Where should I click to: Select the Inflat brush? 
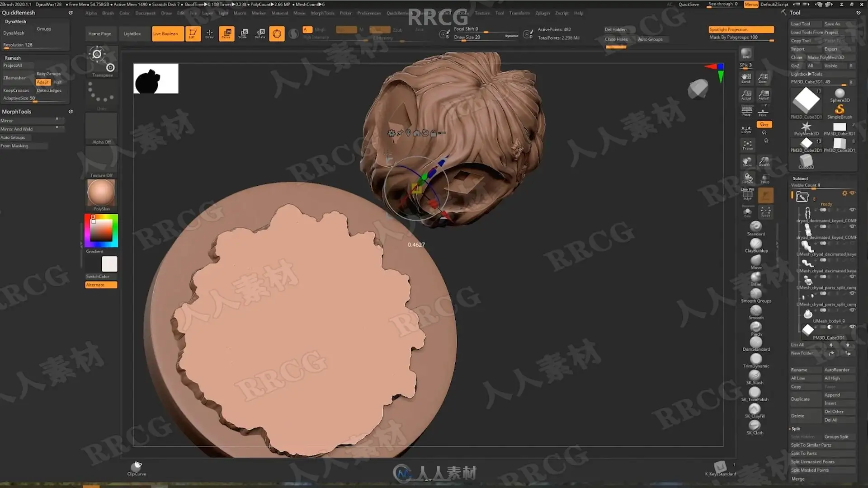pyautogui.click(x=756, y=278)
